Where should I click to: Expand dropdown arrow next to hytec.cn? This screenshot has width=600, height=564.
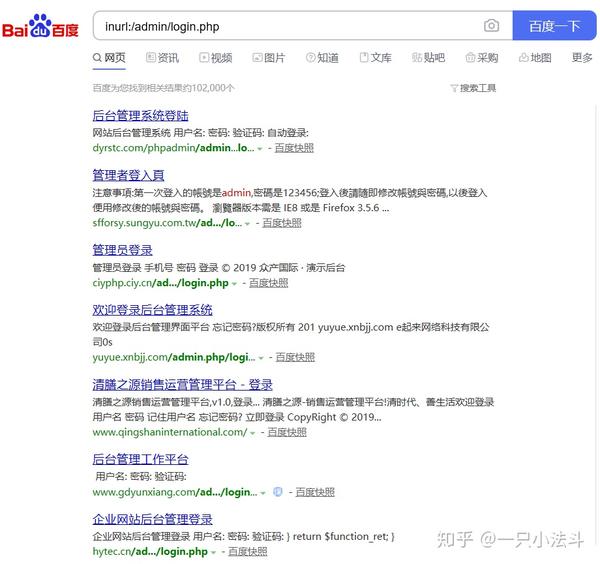(214, 553)
